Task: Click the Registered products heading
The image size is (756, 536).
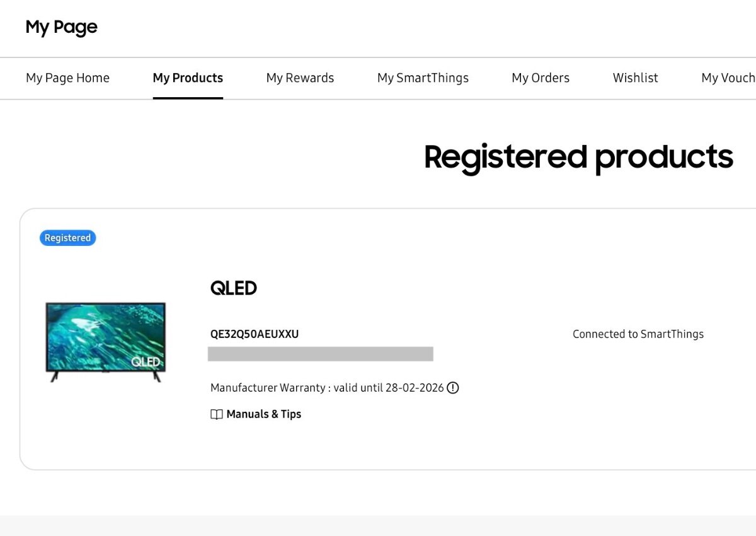Action: click(x=578, y=157)
